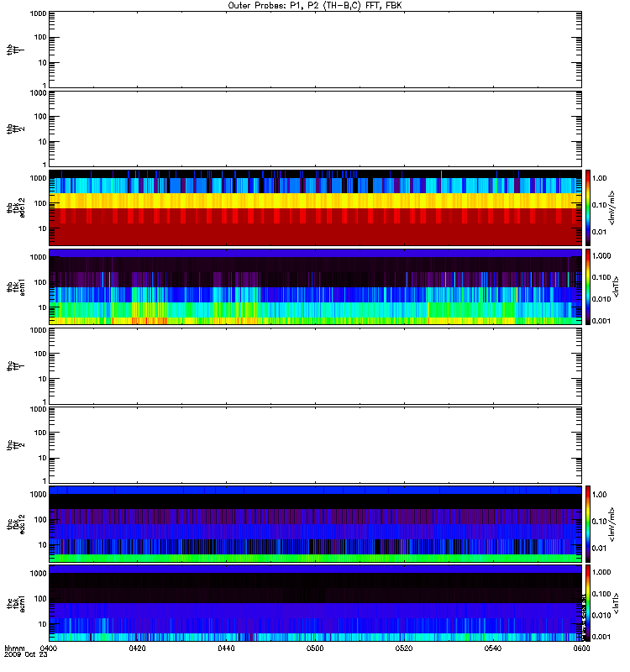630x672 pixels.
Task: Click '0.01' on the thb edc12 colorbar scale
Action: (599, 232)
